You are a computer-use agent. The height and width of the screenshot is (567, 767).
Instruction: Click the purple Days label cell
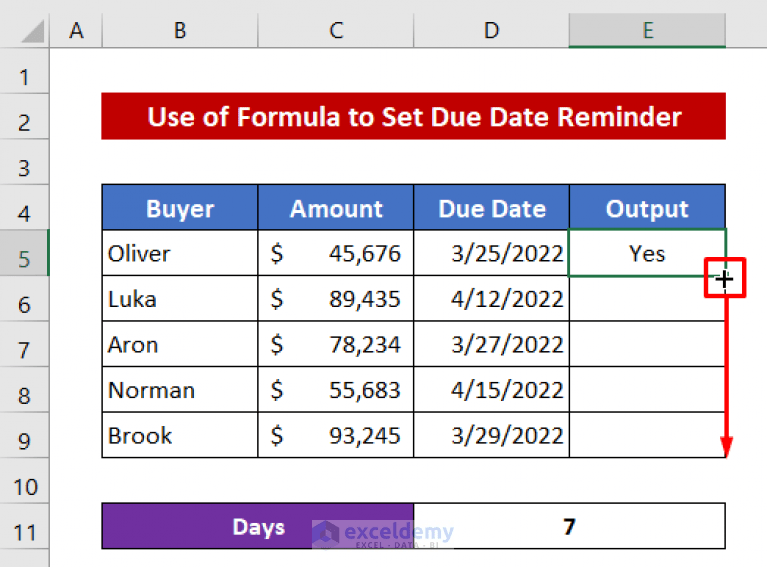pyautogui.click(x=258, y=527)
